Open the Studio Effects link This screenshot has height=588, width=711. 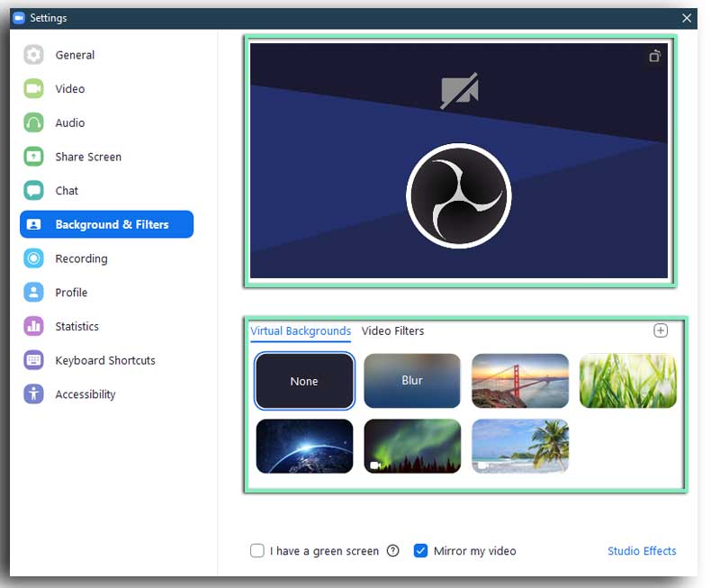pyautogui.click(x=642, y=551)
